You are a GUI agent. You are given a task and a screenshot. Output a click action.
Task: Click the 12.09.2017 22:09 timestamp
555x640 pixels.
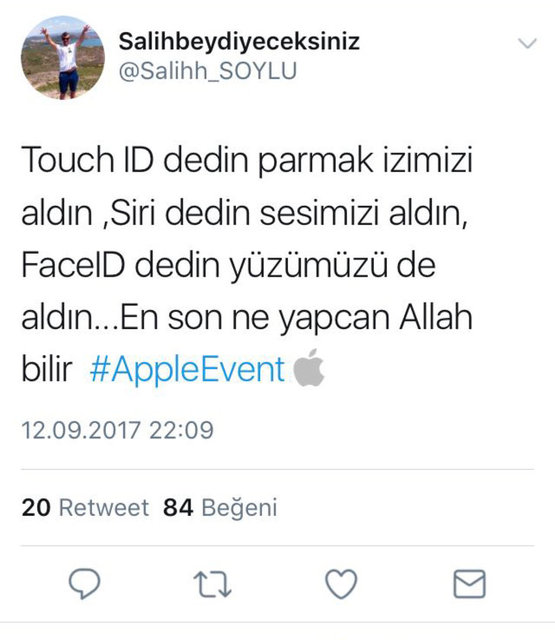click(x=118, y=430)
